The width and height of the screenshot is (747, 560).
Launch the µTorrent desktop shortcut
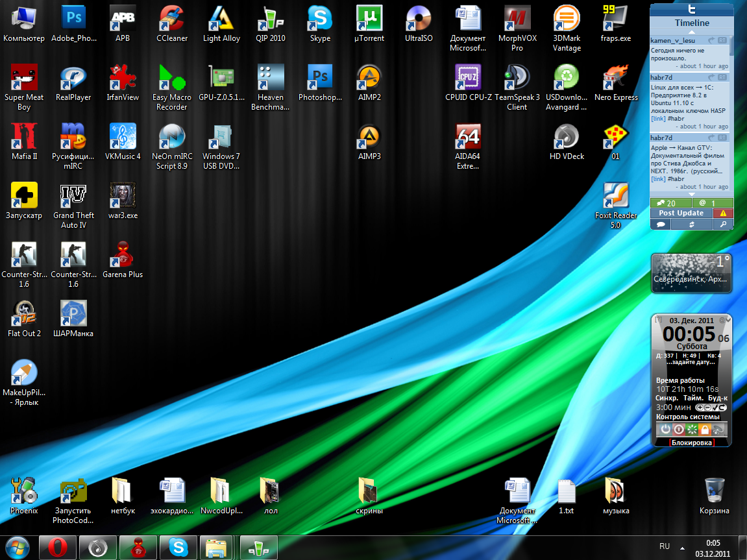tap(369, 24)
